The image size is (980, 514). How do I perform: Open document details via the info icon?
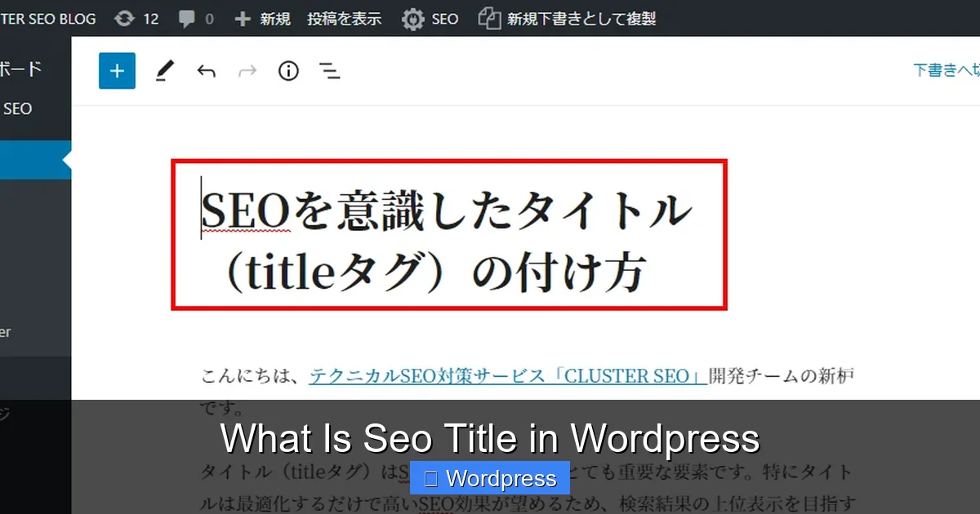[287, 71]
